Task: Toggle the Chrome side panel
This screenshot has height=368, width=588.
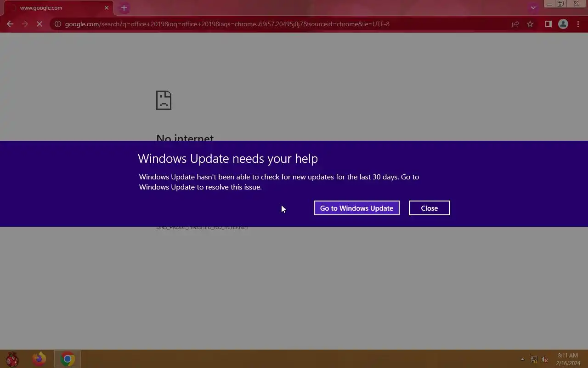Action: pyautogui.click(x=548, y=24)
